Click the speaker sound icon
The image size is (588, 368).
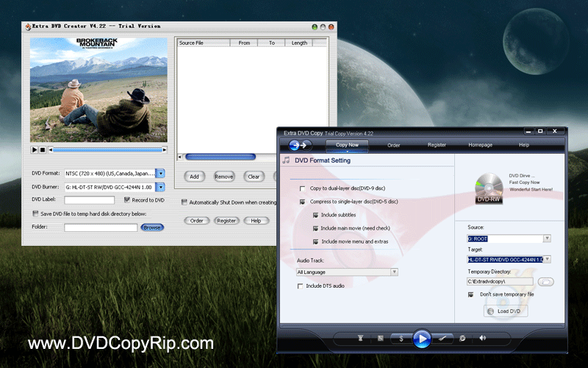pos(482,338)
